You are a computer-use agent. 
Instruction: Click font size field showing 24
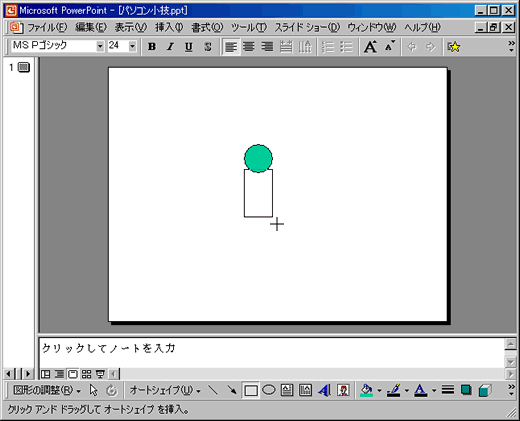click(118, 46)
